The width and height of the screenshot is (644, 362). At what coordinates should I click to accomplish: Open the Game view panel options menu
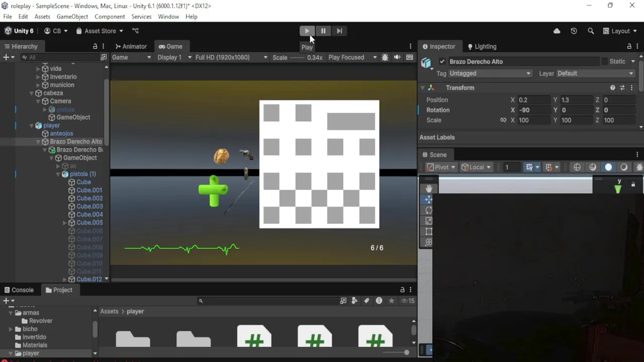(x=411, y=46)
